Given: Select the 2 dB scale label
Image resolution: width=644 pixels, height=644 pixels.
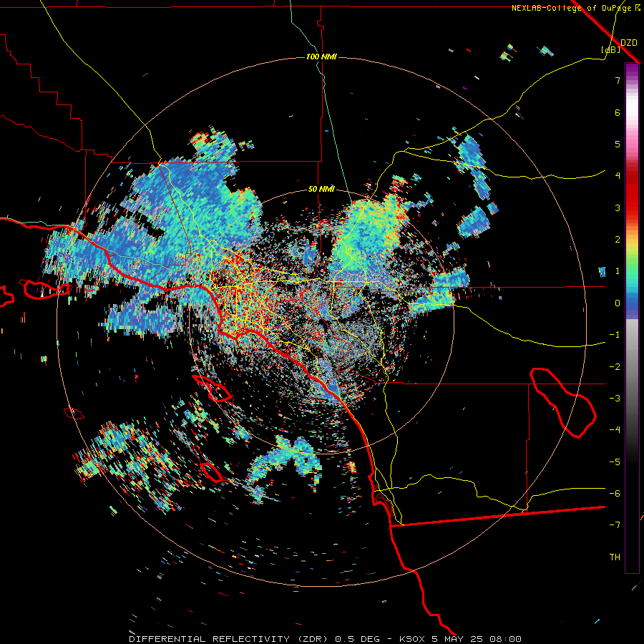Looking at the screenshot, I should tap(618, 240).
